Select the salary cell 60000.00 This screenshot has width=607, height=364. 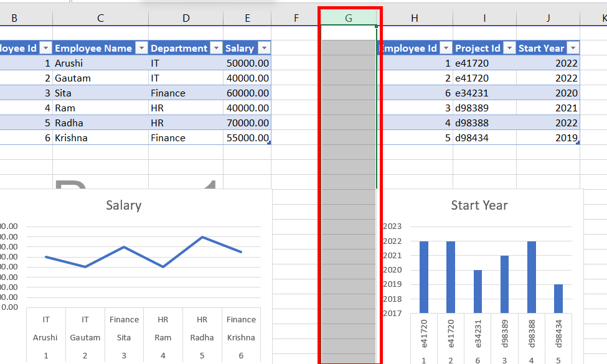(247, 93)
